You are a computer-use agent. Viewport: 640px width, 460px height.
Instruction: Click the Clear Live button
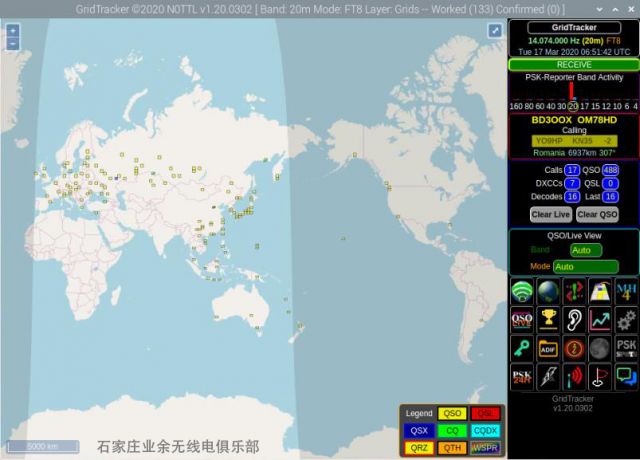point(550,214)
